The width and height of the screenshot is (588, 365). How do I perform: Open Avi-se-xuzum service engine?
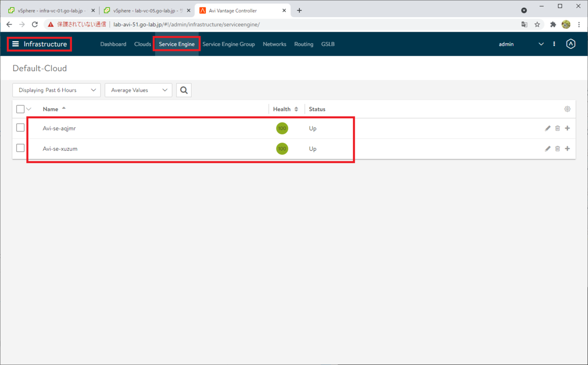[x=60, y=149]
